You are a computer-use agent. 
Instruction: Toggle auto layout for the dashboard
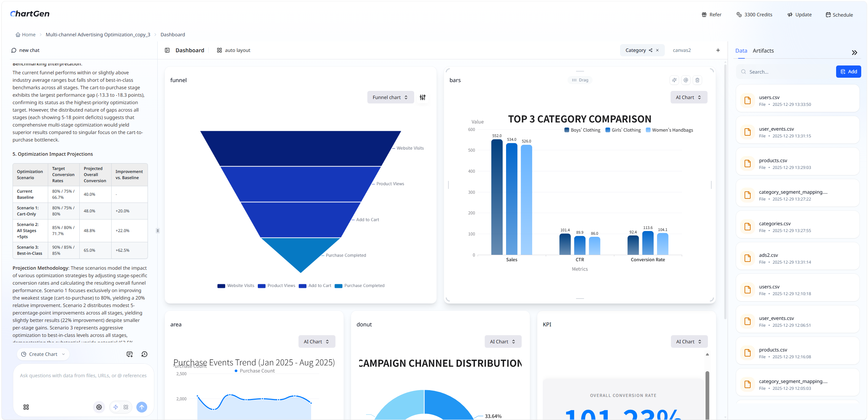(x=233, y=50)
